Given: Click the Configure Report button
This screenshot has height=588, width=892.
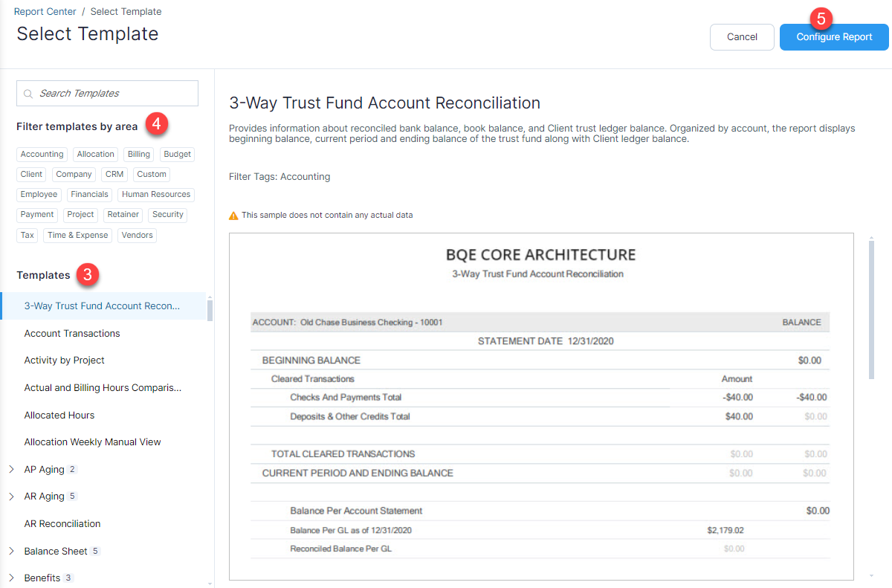Looking at the screenshot, I should [x=834, y=37].
